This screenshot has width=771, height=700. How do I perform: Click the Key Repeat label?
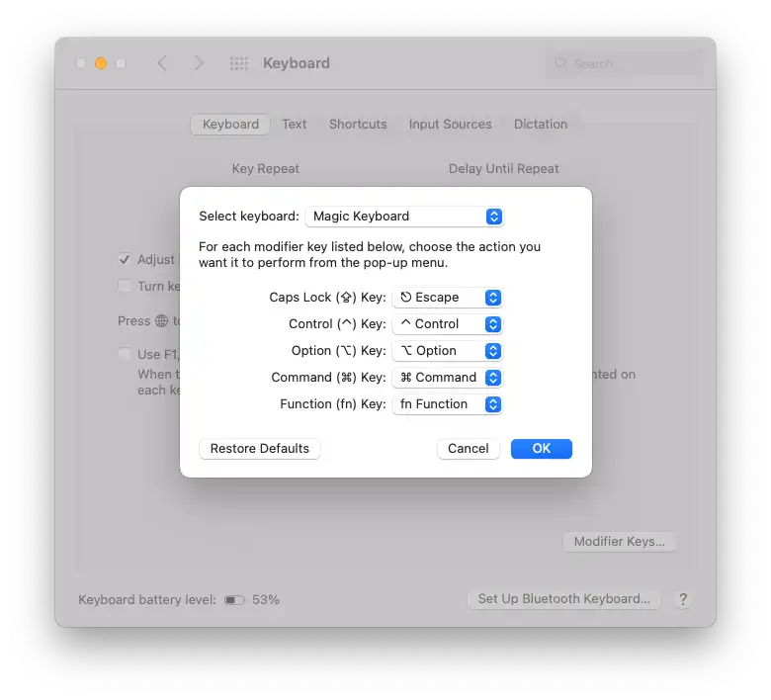click(x=266, y=169)
